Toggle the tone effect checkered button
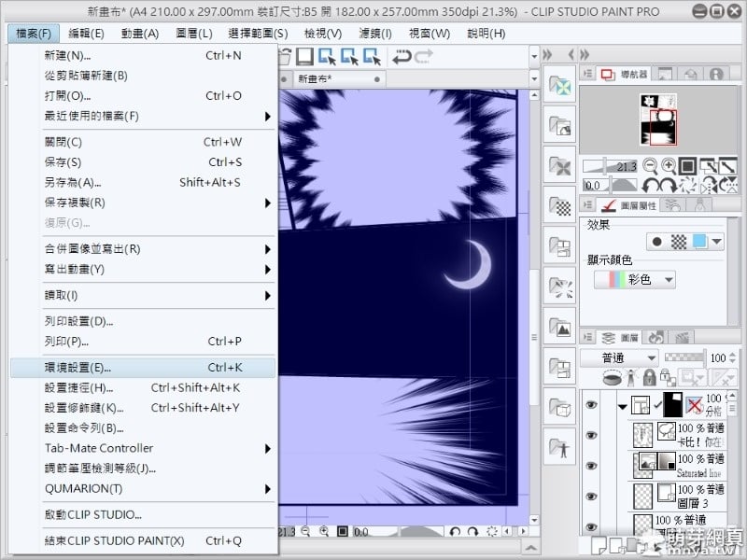 (x=679, y=242)
